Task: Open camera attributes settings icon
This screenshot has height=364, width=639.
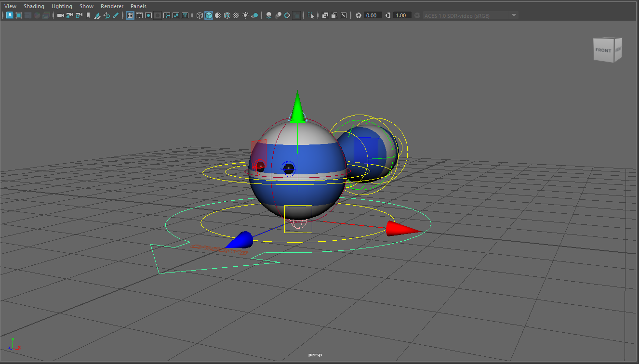Action: pyautogui.click(x=79, y=15)
